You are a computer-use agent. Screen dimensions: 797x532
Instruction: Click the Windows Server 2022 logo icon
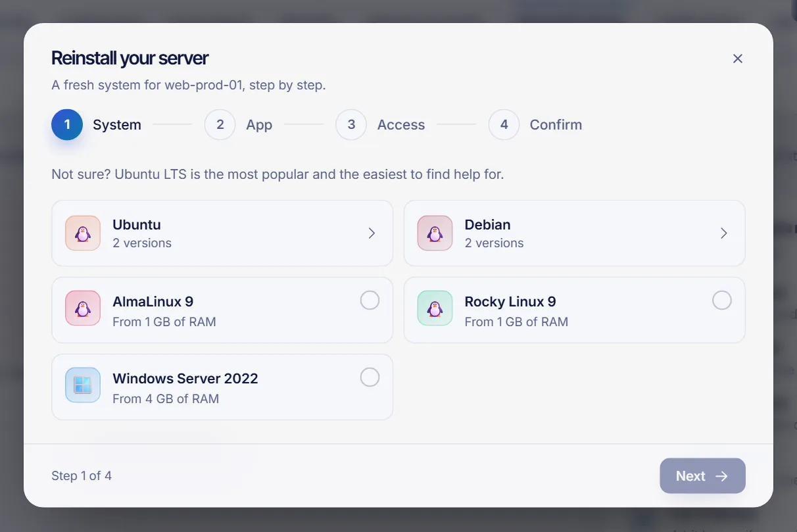(x=83, y=385)
